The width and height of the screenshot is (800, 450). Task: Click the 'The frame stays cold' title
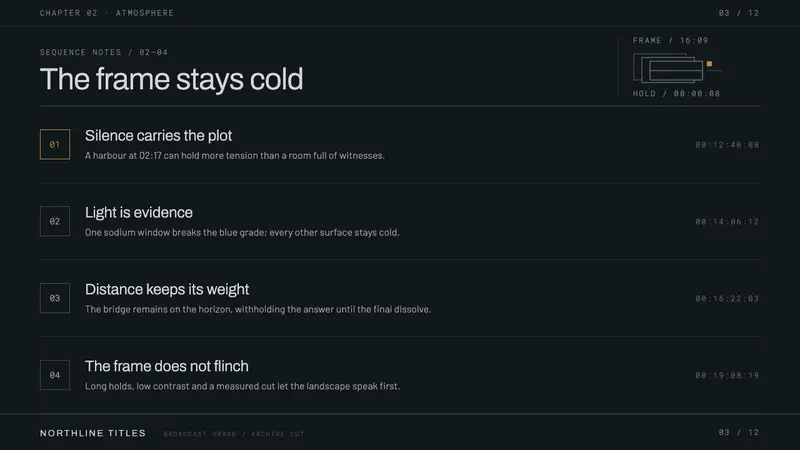[171, 80]
